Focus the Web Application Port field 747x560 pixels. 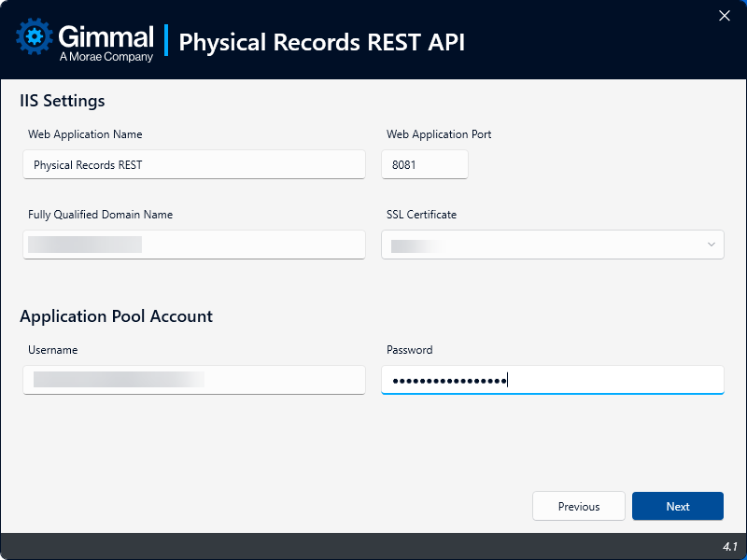tap(425, 164)
